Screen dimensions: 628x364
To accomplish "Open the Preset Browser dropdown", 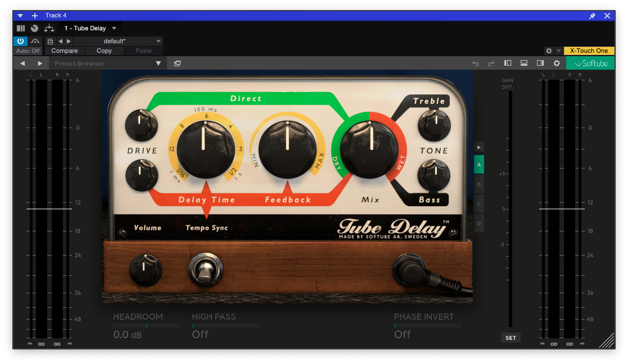I will pos(107,63).
